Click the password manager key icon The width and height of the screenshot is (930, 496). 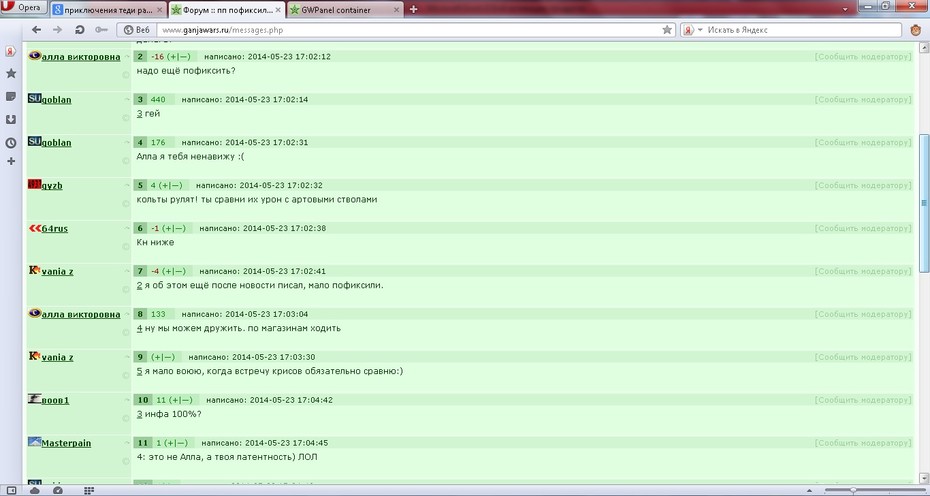point(101,30)
